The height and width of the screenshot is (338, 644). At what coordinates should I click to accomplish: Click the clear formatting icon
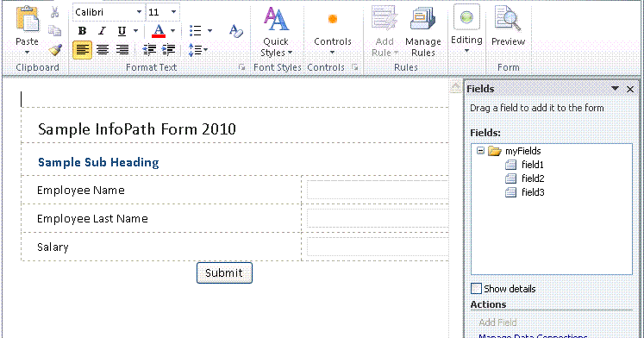click(x=235, y=31)
